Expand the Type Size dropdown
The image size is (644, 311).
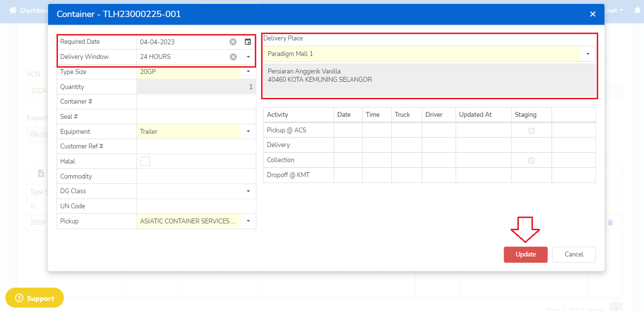click(x=248, y=72)
